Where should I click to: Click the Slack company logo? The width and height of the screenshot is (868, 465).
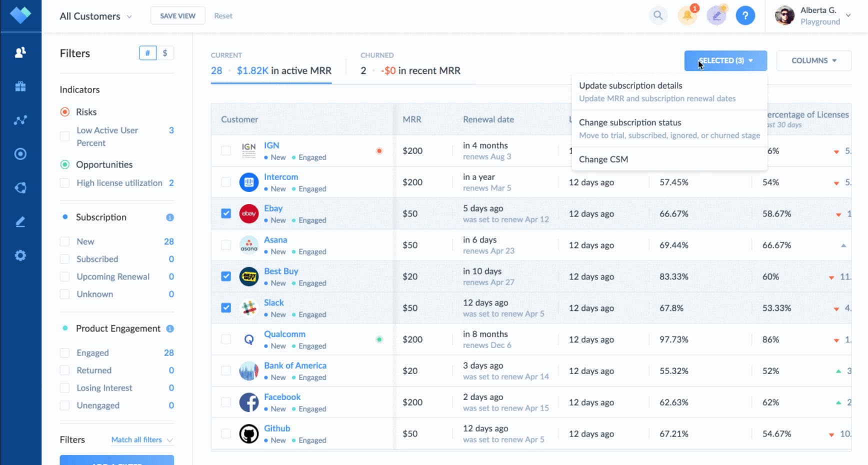pos(248,308)
